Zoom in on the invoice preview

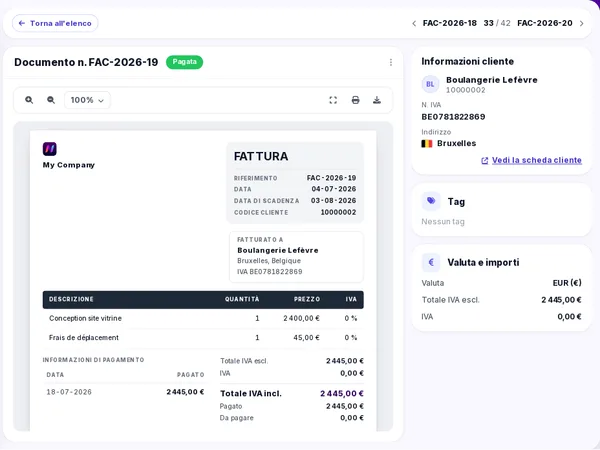tap(29, 100)
